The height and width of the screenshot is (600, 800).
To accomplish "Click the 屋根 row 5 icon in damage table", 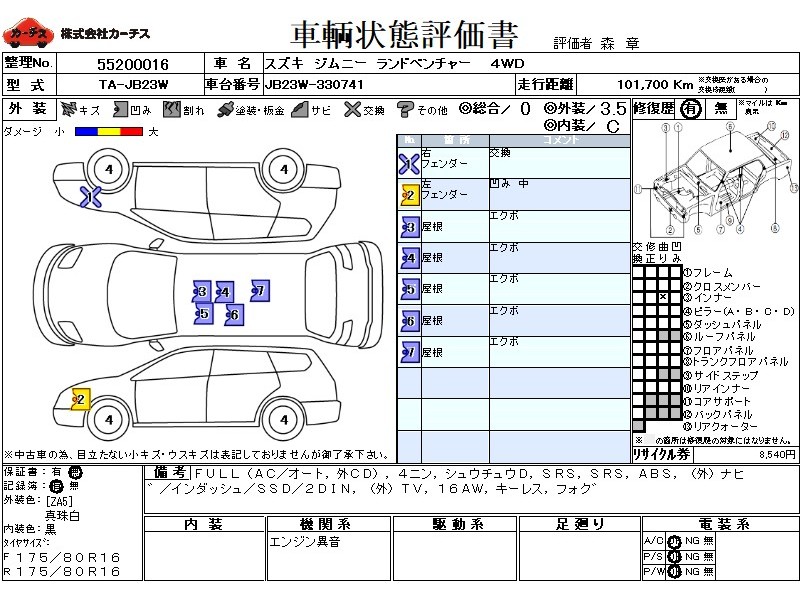I will (x=409, y=290).
